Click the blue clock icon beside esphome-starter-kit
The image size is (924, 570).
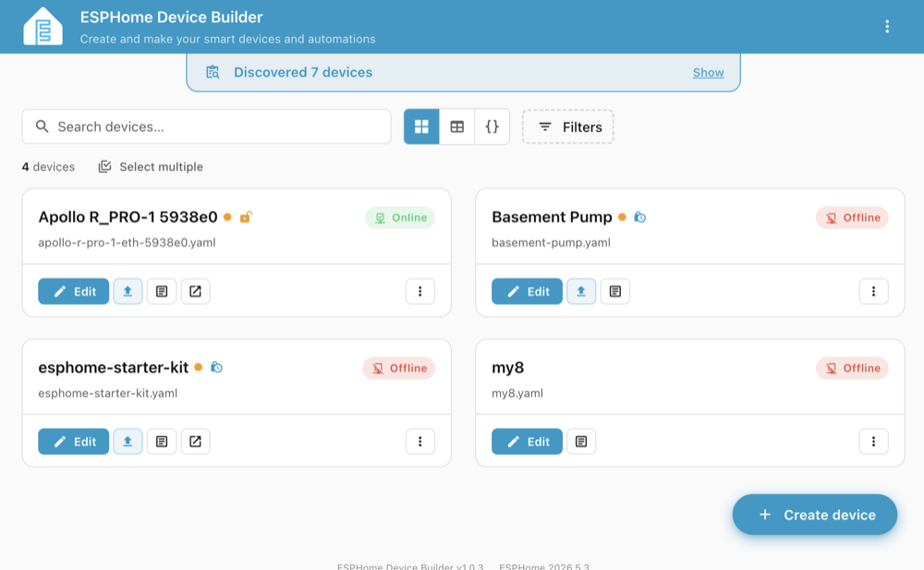pyautogui.click(x=216, y=368)
